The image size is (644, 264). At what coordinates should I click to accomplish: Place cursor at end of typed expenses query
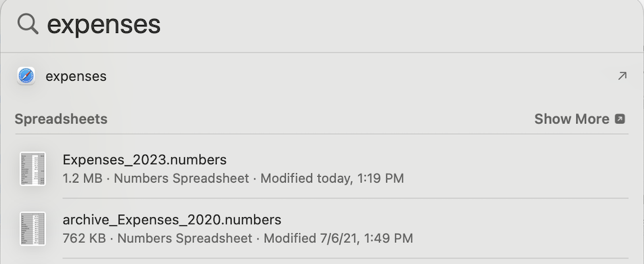pyautogui.click(x=161, y=25)
